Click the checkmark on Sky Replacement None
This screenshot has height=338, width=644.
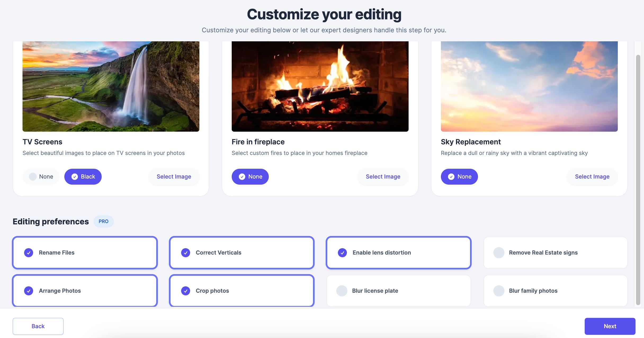point(451,177)
